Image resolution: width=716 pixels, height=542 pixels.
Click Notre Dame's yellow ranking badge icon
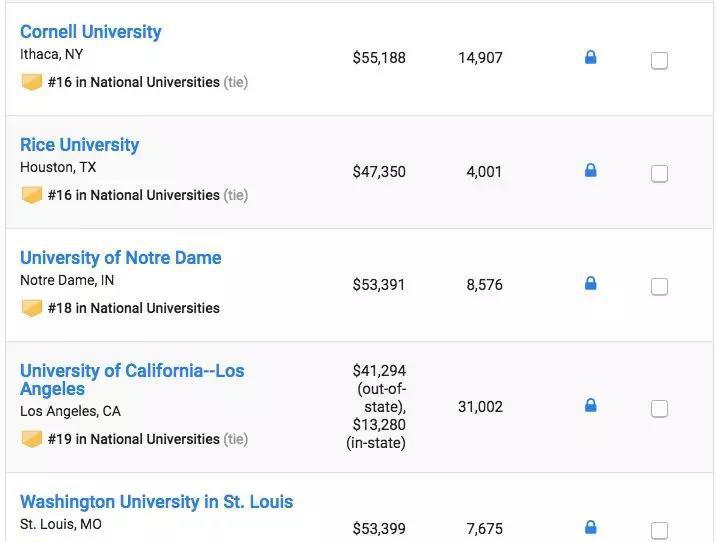pos(32,308)
